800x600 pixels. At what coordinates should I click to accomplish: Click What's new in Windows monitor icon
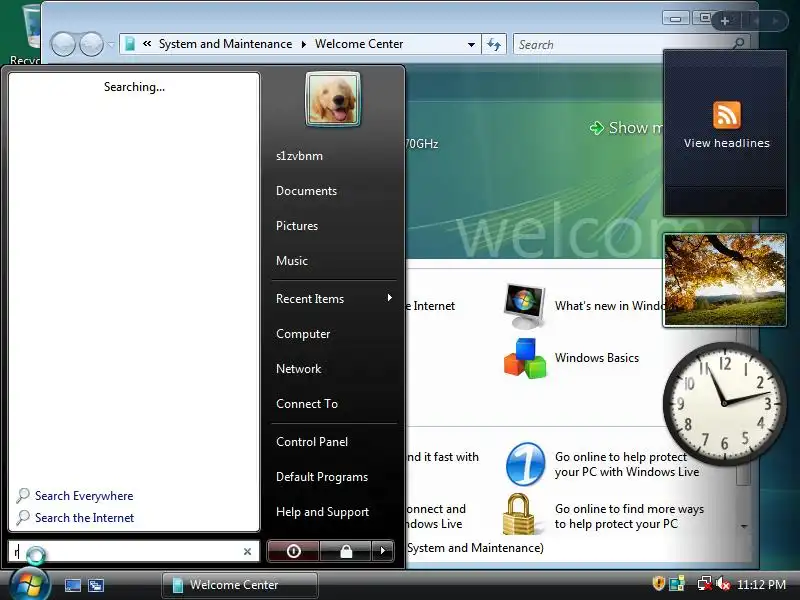pos(524,306)
